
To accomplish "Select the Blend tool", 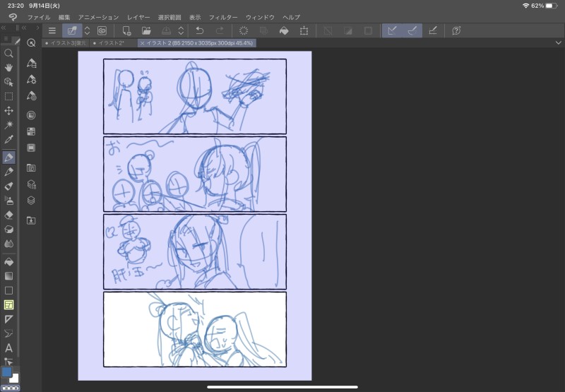I will click(8, 244).
